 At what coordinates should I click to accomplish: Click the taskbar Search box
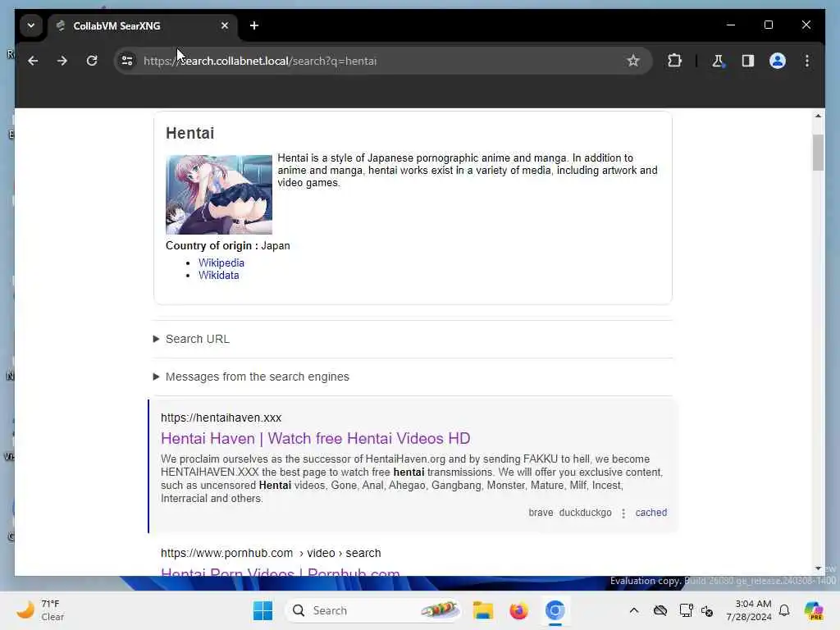click(373, 610)
